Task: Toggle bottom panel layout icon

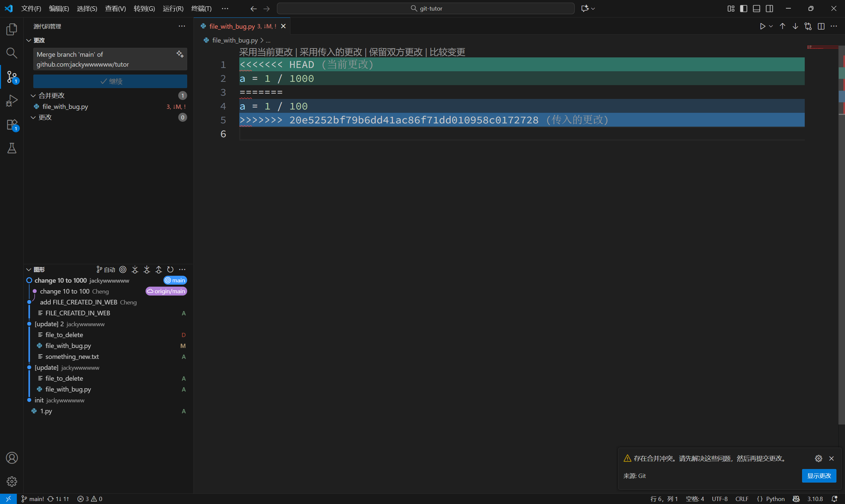Action: (x=756, y=9)
